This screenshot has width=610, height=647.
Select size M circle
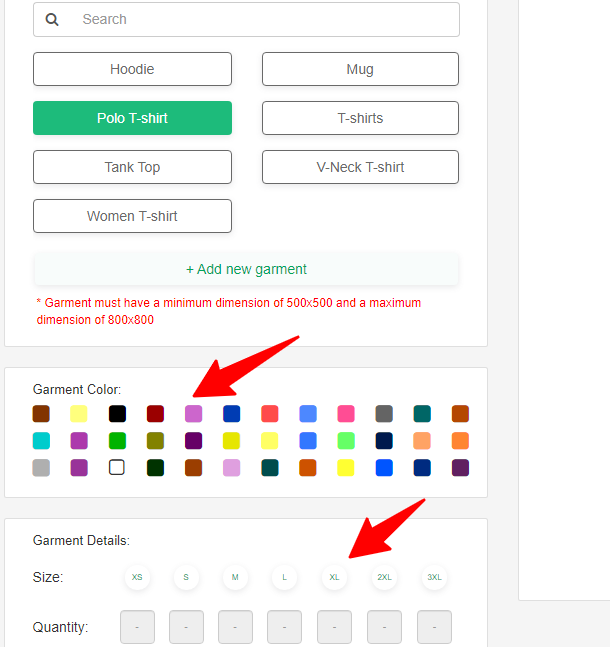click(x=235, y=577)
